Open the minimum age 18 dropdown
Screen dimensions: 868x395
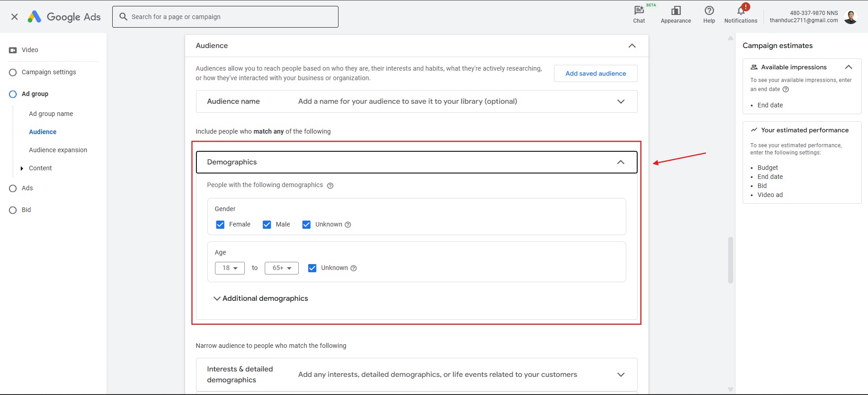tap(229, 268)
